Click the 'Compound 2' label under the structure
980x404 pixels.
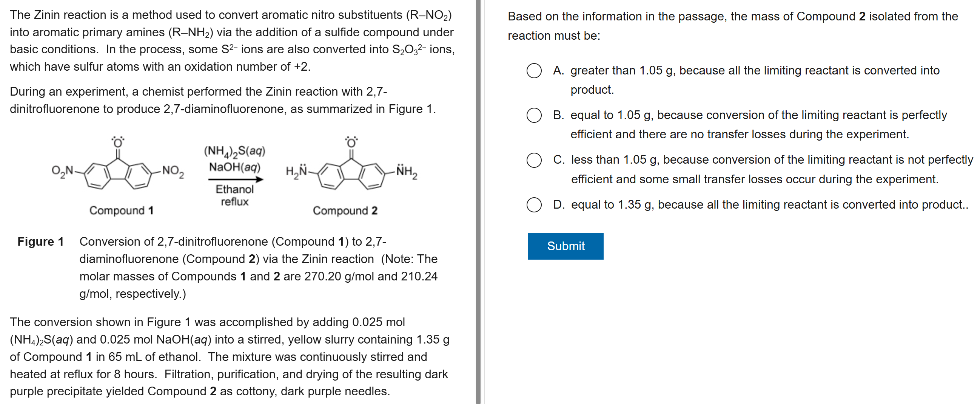pos(345,211)
